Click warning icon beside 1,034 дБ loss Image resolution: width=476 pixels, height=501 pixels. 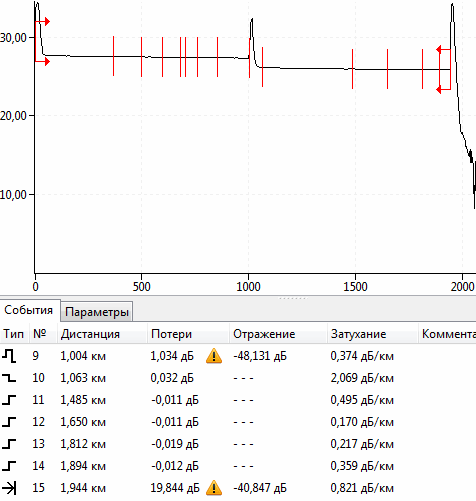[x=214, y=356]
